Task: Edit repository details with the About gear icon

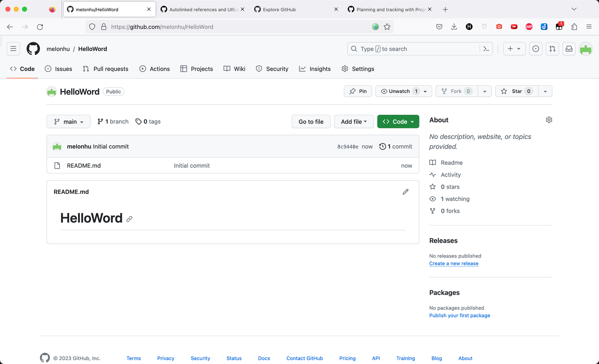Action: (549, 120)
